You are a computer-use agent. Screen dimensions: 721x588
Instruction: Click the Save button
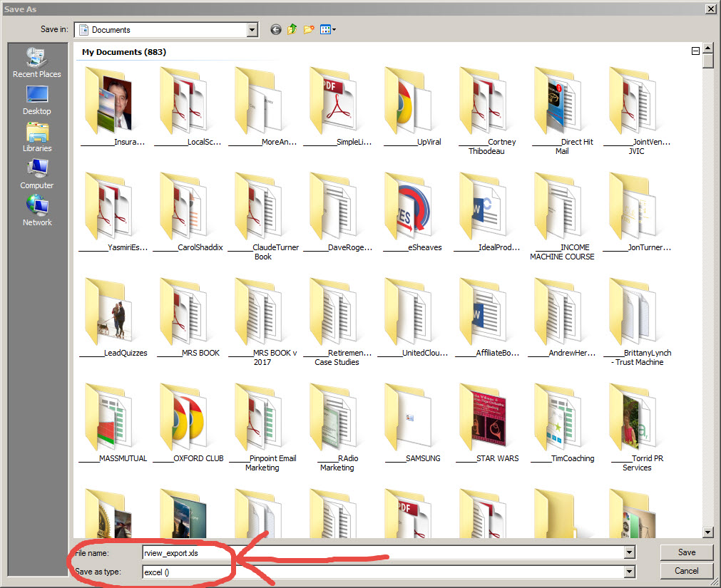click(x=687, y=552)
